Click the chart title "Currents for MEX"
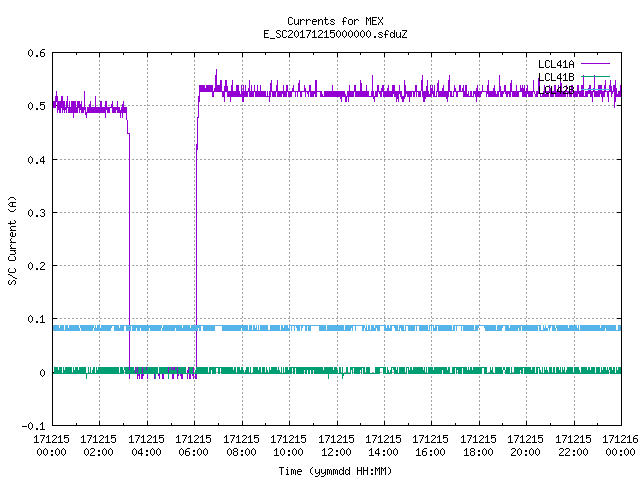Screen dimensions: 640x480 (x=335, y=21)
